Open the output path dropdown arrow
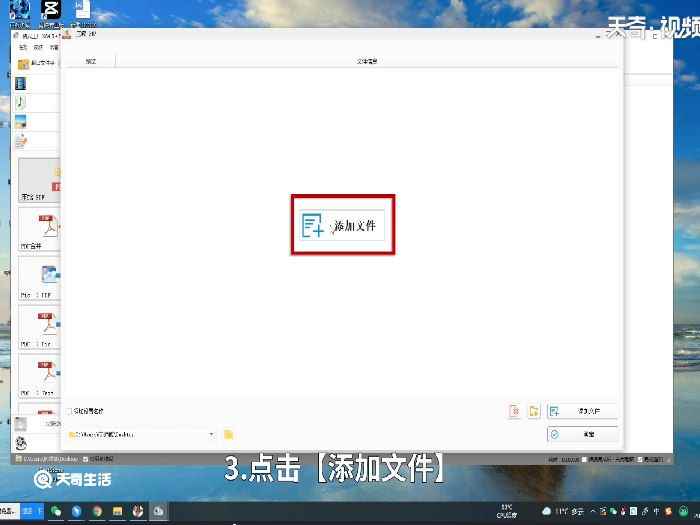This screenshot has height=525, width=700. tap(211, 434)
